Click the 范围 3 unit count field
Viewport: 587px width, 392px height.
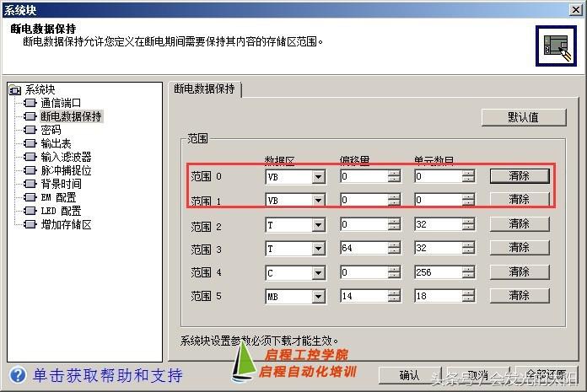[x=438, y=248]
